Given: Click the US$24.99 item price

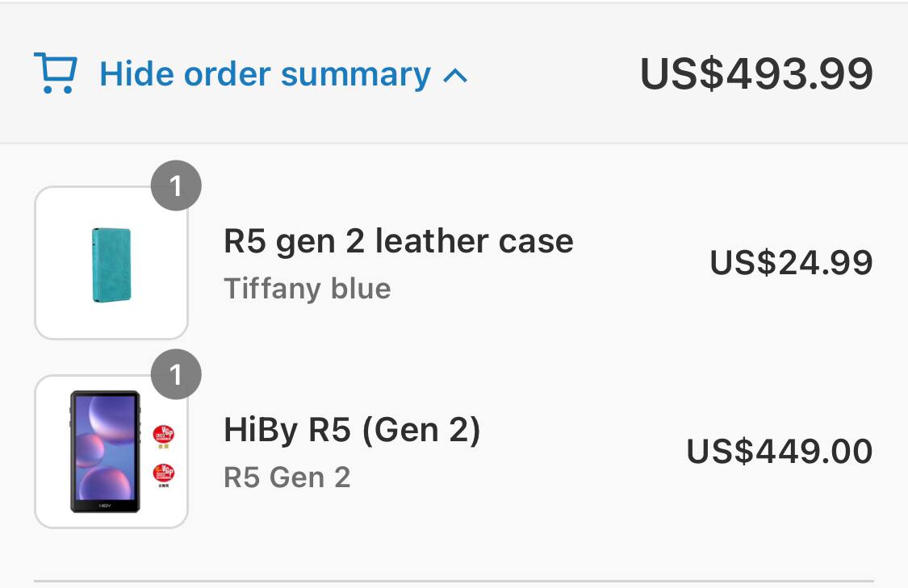Looking at the screenshot, I should click(791, 263).
